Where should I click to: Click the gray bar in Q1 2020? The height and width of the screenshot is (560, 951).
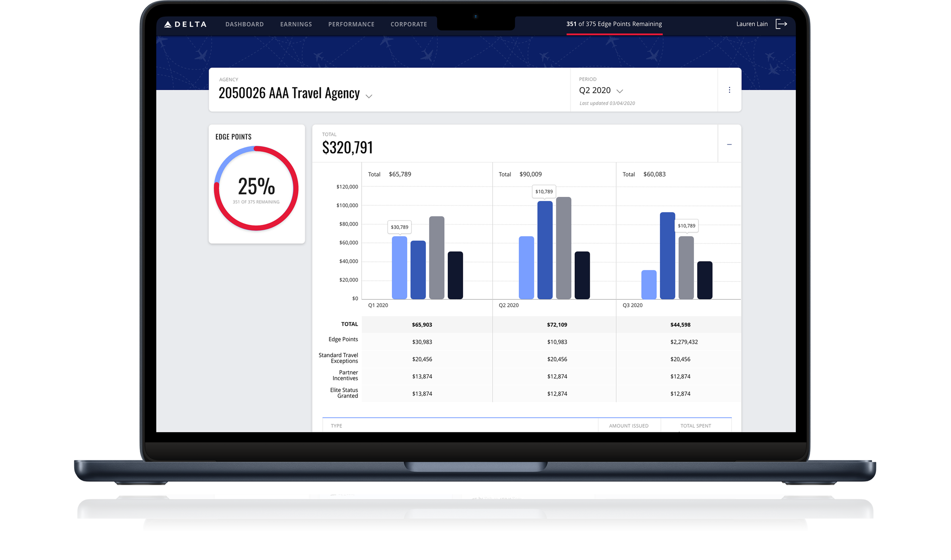tap(436, 258)
